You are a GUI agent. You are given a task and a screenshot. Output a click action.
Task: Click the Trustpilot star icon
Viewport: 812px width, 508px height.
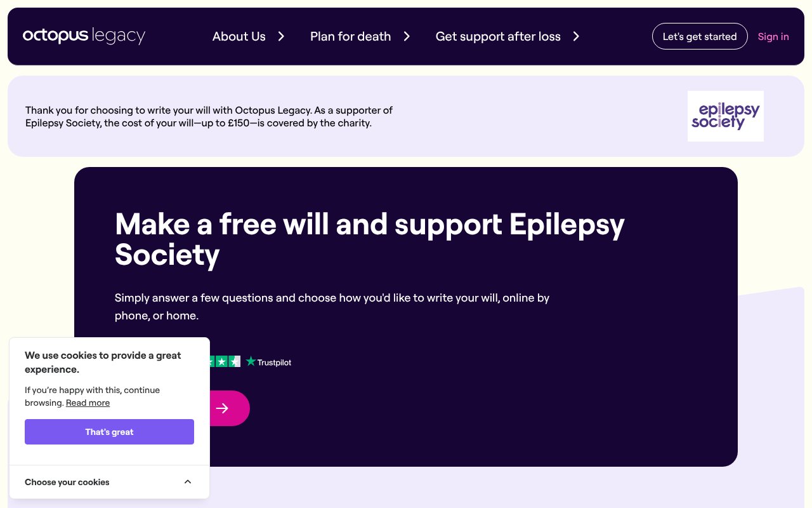(x=251, y=361)
